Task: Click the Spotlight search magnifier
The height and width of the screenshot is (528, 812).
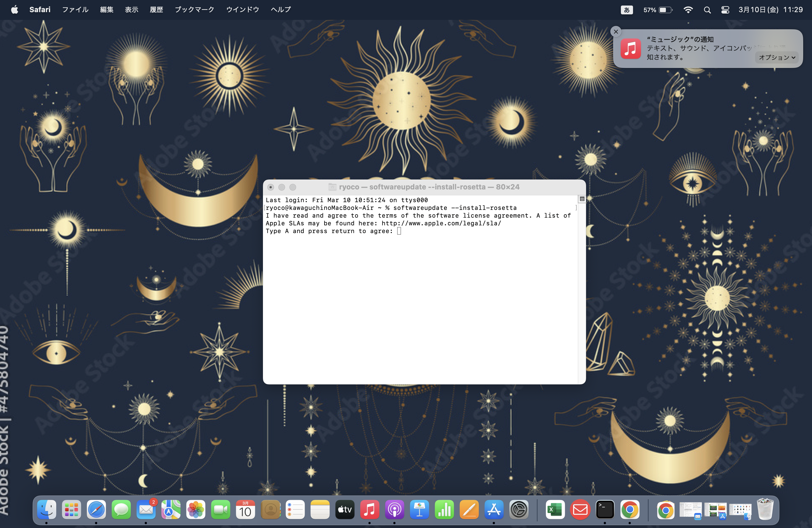Action: tap(707, 10)
